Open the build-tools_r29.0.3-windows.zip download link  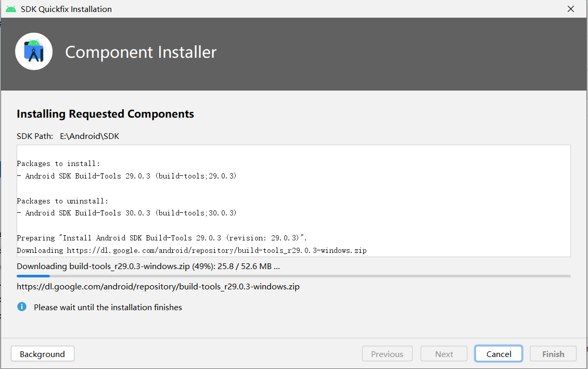pos(158,286)
